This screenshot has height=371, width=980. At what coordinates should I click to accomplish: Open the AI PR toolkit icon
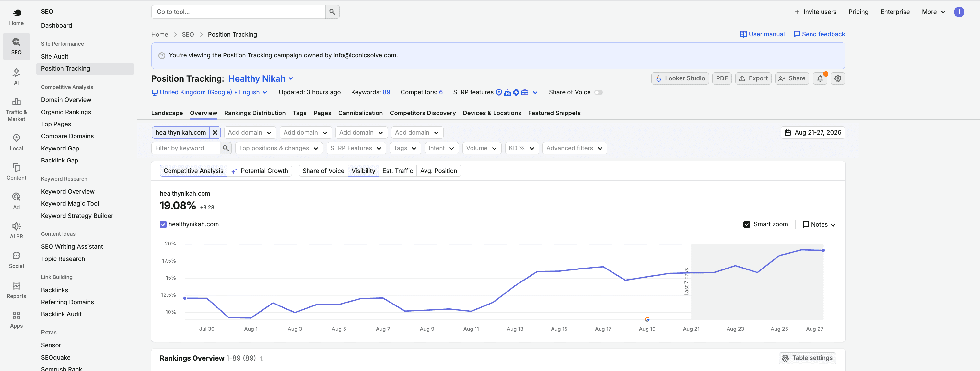coord(16,231)
